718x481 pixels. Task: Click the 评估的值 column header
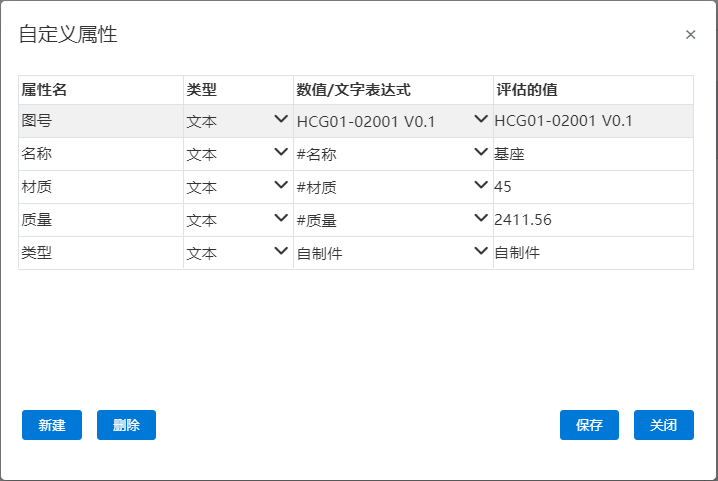coord(593,90)
